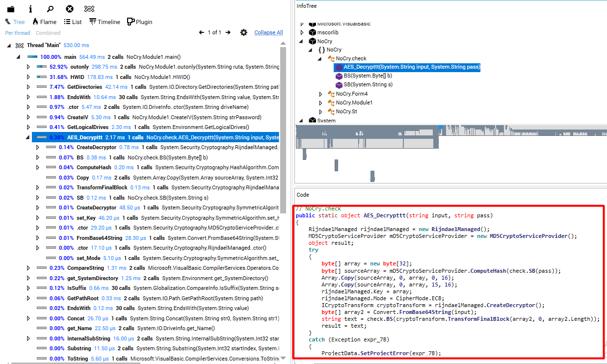
Task: Open the Timeline view tab
Action: pos(105,22)
